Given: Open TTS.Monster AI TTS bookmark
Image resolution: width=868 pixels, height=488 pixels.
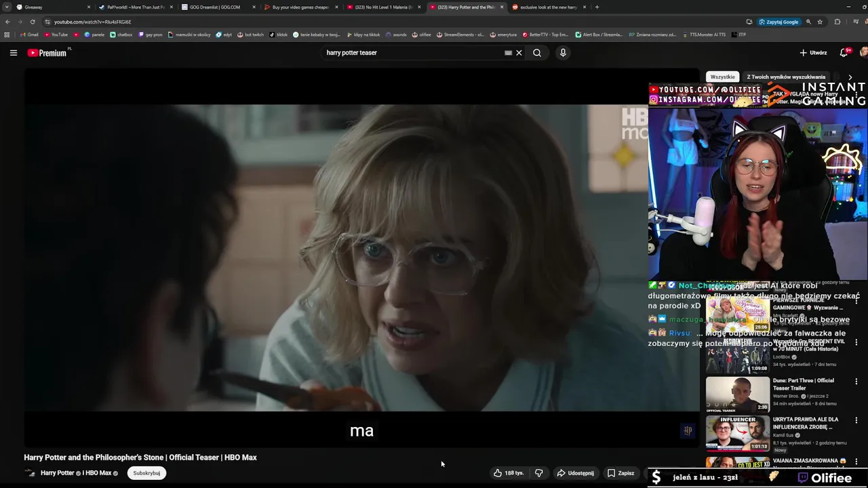Looking at the screenshot, I should [704, 35].
